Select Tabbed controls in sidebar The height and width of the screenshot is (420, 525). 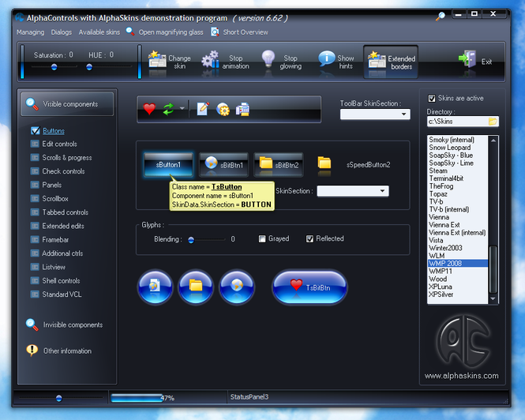tap(66, 212)
